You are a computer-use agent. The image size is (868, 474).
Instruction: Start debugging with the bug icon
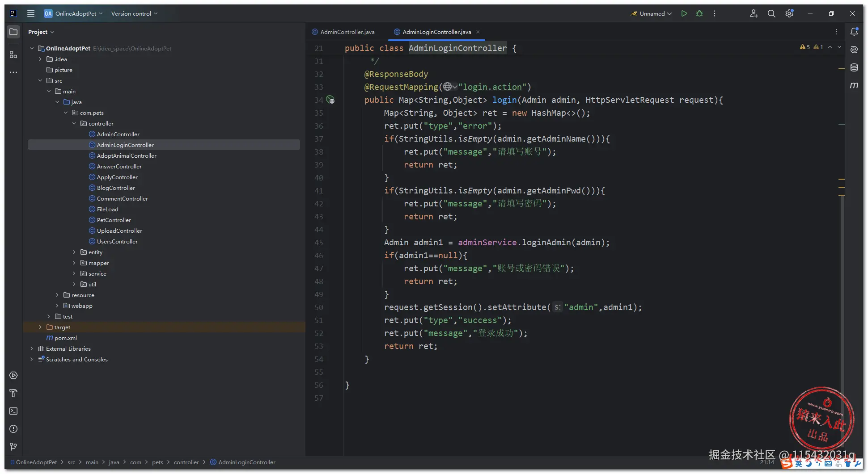[x=699, y=13]
